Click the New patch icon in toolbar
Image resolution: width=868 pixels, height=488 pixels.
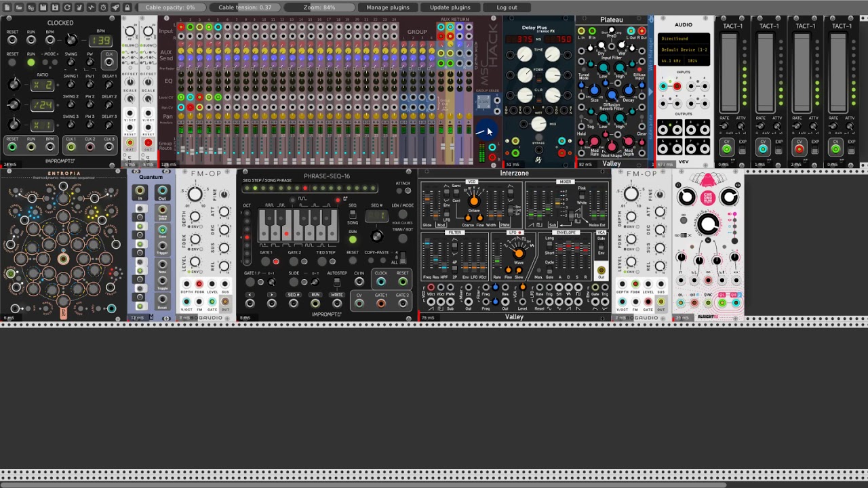(x=7, y=7)
